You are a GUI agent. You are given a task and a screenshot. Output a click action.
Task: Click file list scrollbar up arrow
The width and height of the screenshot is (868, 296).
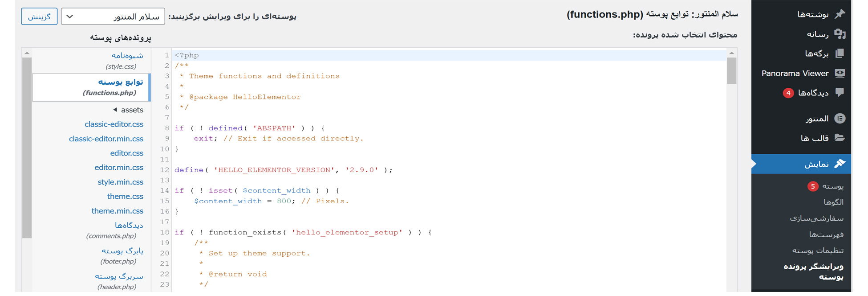(27, 53)
